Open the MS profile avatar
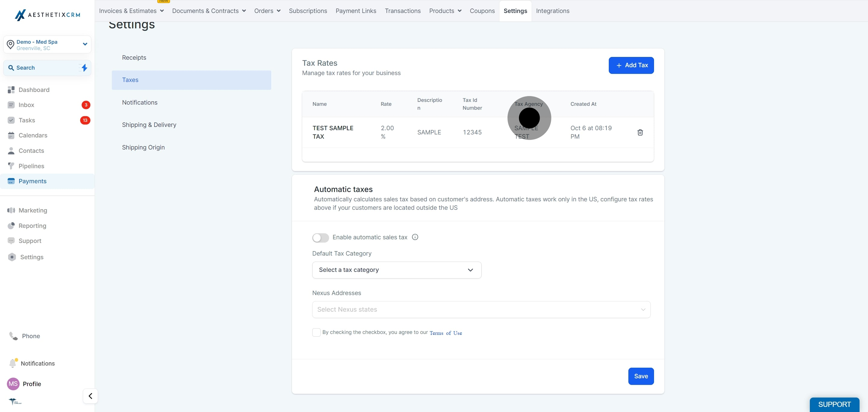Viewport: 868px width, 412px height. pyautogui.click(x=13, y=384)
